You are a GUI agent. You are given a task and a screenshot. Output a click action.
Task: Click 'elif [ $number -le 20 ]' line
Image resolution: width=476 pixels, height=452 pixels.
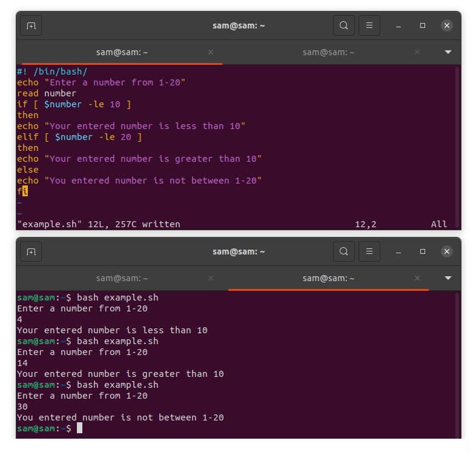(x=79, y=138)
